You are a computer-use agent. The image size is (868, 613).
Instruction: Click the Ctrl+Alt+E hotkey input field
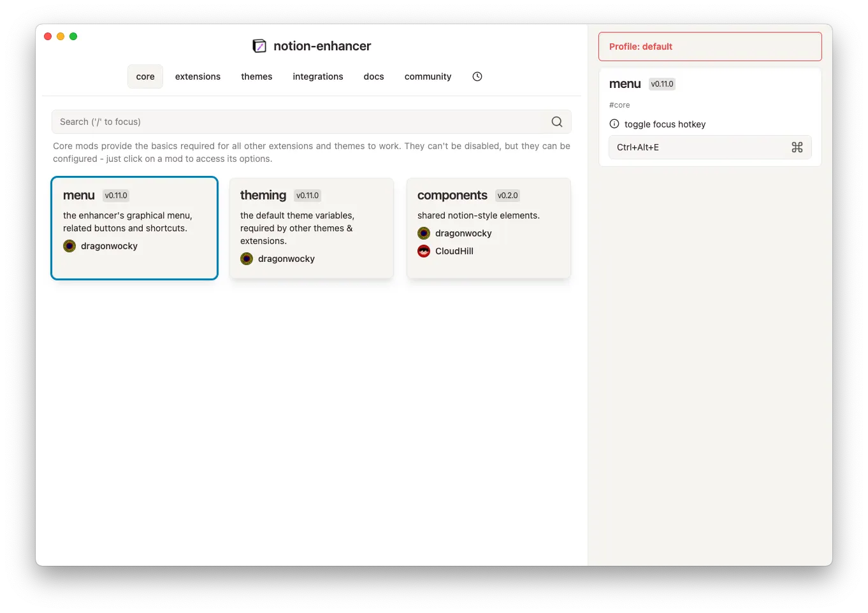[710, 147]
